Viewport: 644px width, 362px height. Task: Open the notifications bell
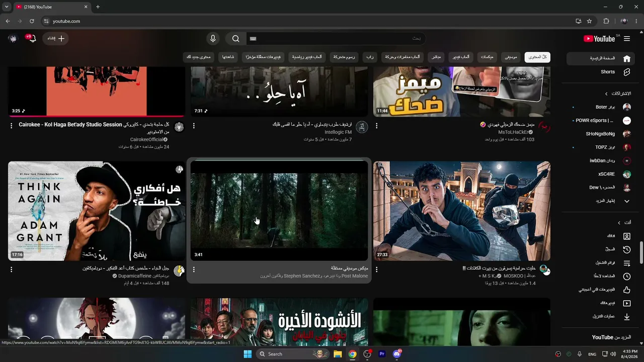coord(32,39)
